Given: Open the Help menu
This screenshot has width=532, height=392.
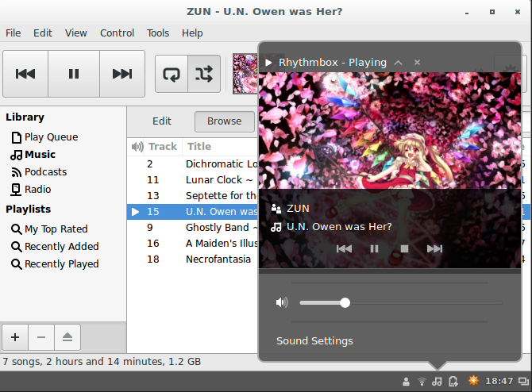Looking at the screenshot, I should tap(192, 33).
